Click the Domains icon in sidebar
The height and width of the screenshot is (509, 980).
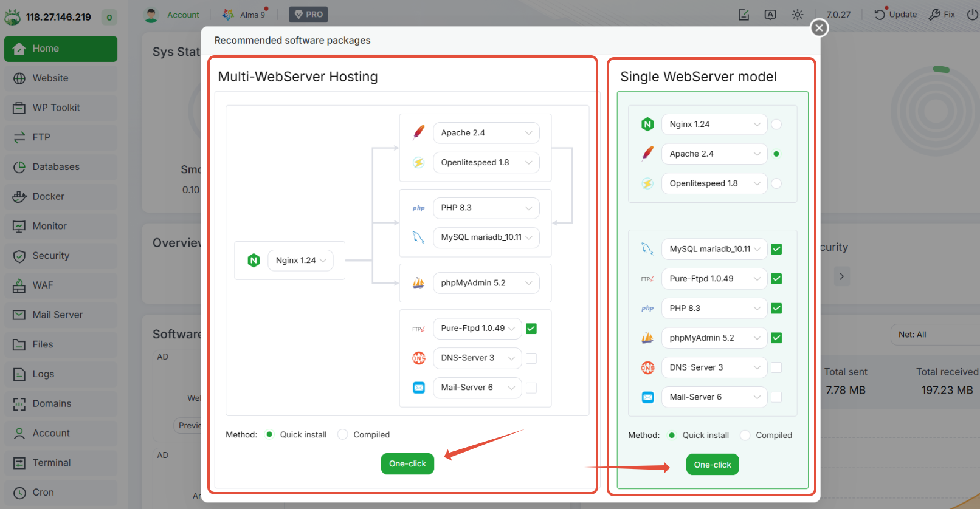click(x=19, y=404)
